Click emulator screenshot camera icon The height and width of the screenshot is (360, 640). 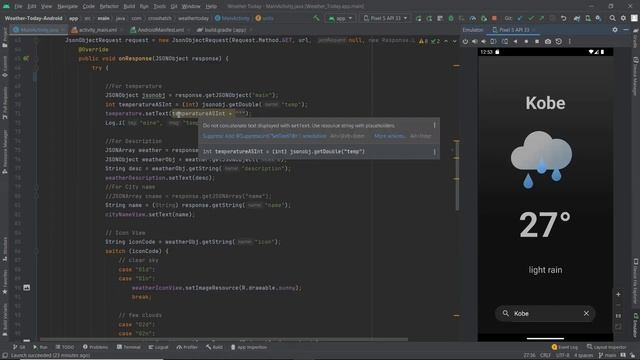[548, 42]
